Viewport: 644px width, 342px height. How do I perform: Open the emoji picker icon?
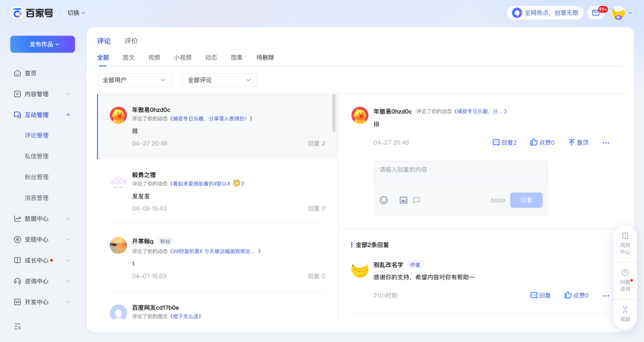pyautogui.click(x=384, y=200)
